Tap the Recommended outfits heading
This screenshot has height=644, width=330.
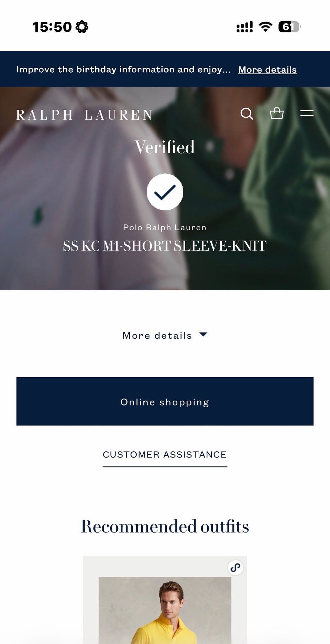pos(165,526)
